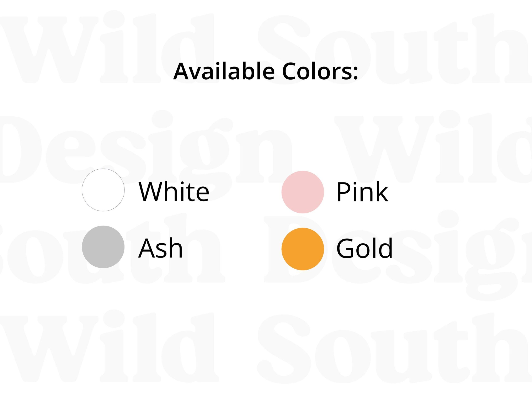Click the capital G in "Gold"
This screenshot has height=399, width=532.
345,248
